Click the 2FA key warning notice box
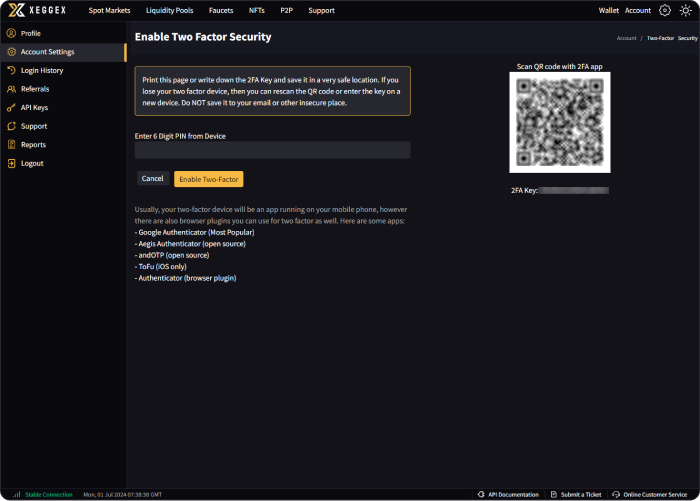Viewport: 700px width, 501px height. (273, 91)
